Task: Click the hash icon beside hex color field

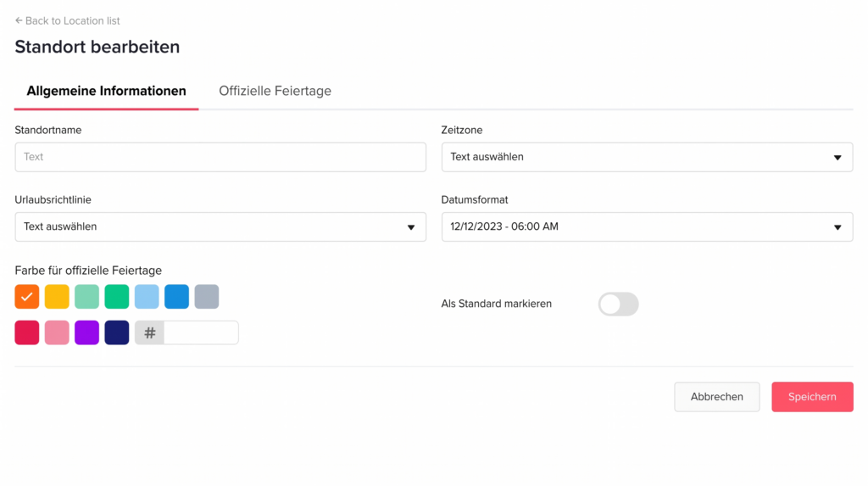Action: (150, 333)
